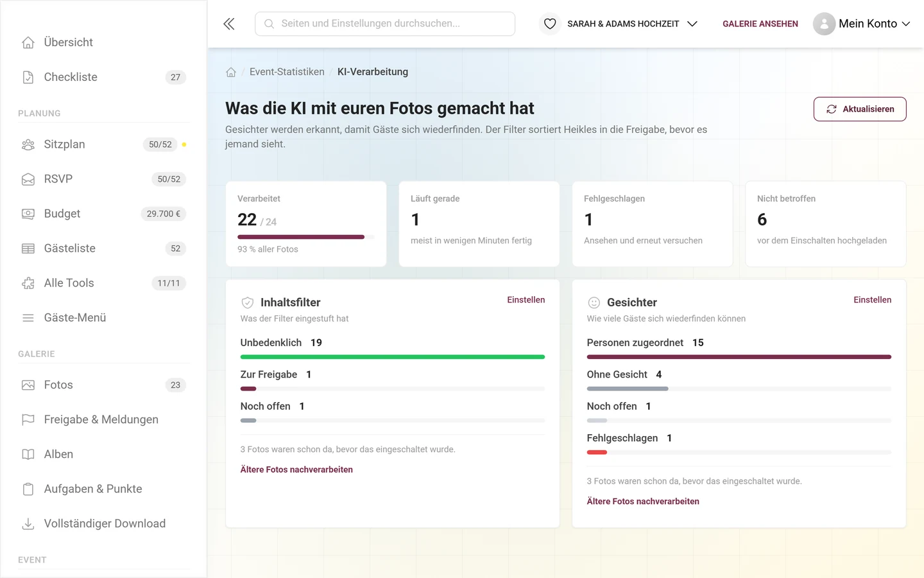Screen dimensions: 924x578
Task: Click the Alle Tools puzzle icon
Action: coord(28,283)
